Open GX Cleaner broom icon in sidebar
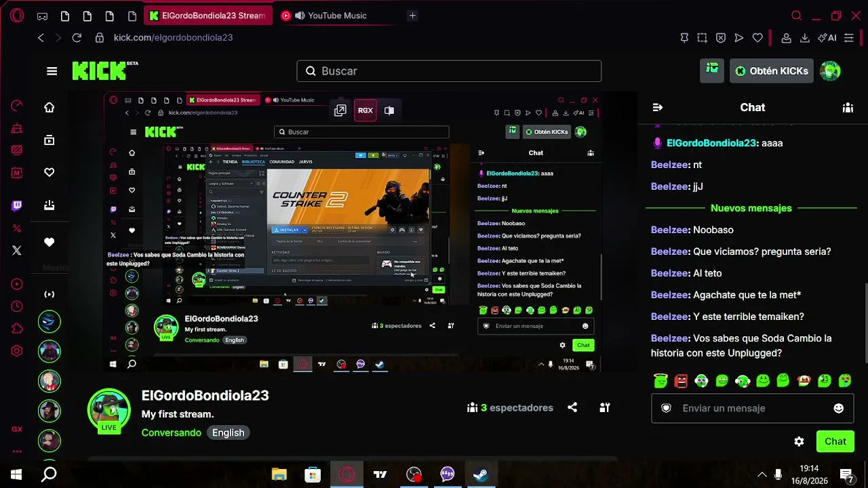Image resolution: width=868 pixels, height=488 pixels. coord(17,128)
